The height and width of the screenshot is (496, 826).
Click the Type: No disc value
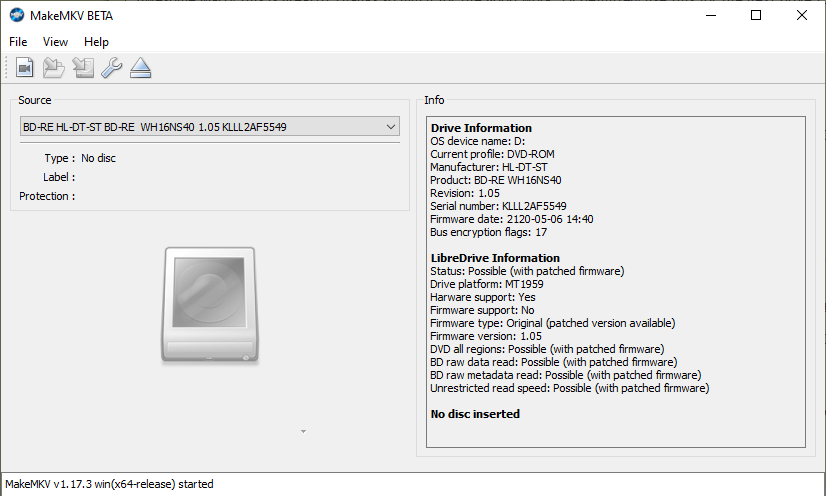98,158
